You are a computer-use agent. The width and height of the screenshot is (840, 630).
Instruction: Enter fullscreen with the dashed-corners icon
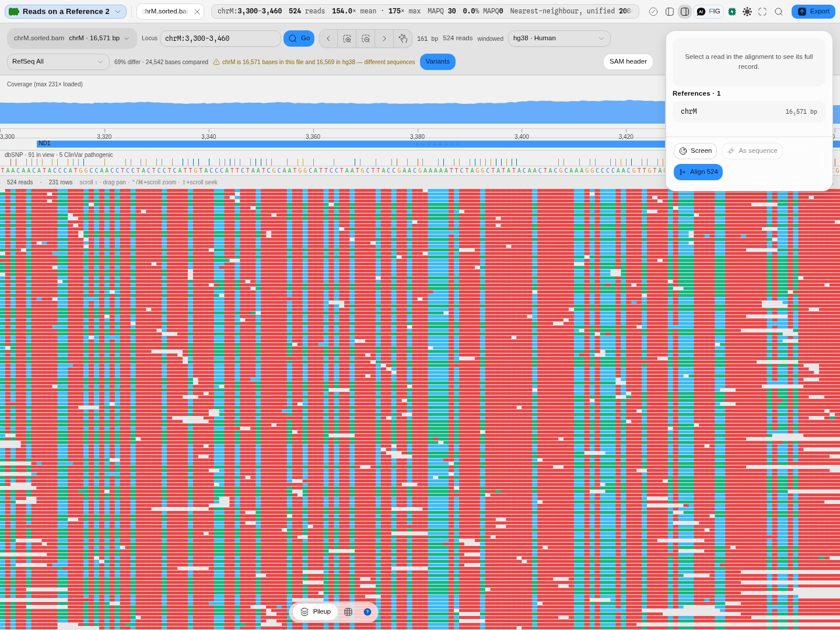tap(762, 12)
